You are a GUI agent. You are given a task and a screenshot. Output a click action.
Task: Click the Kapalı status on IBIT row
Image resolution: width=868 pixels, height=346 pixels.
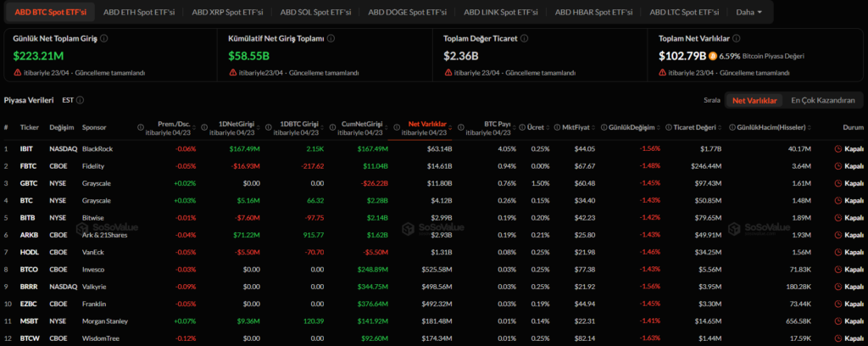(x=850, y=149)
